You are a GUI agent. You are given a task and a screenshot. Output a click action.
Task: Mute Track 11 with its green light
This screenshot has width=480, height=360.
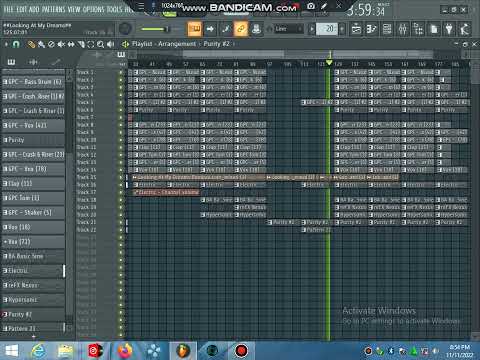(x=121, y=147)
